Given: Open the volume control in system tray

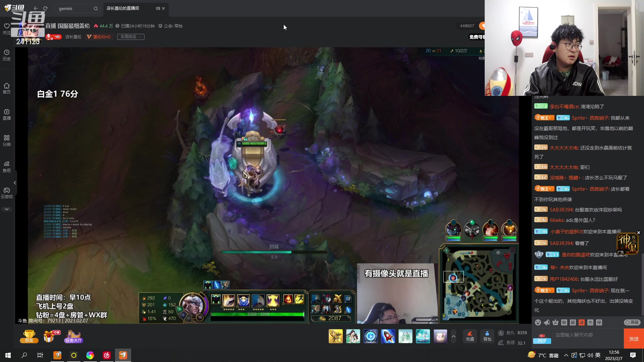Looking at the screenshot, I should pyautogui.click(x=590, y=355).
